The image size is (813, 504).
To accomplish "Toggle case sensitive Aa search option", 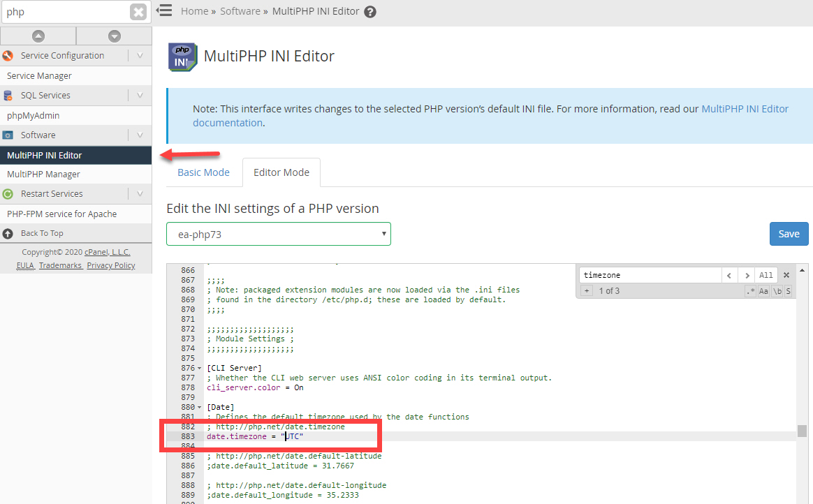I will [x=763, y=291].
